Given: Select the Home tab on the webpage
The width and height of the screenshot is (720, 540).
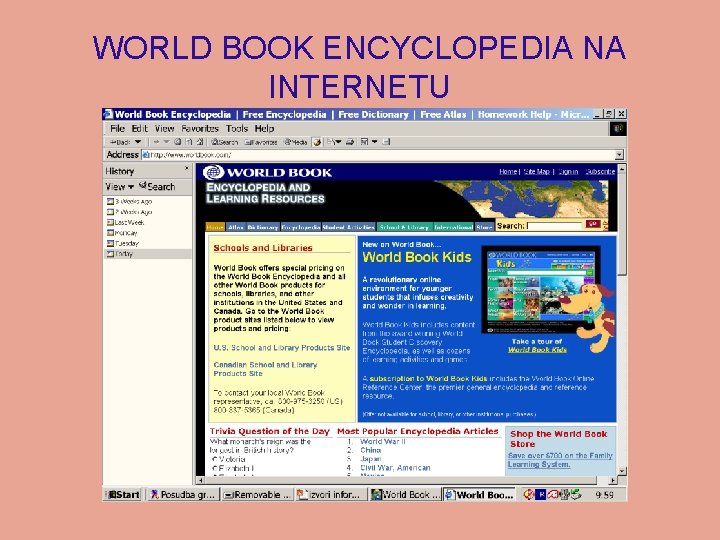Looking at the screenshot, I should [x=215, y=227].
